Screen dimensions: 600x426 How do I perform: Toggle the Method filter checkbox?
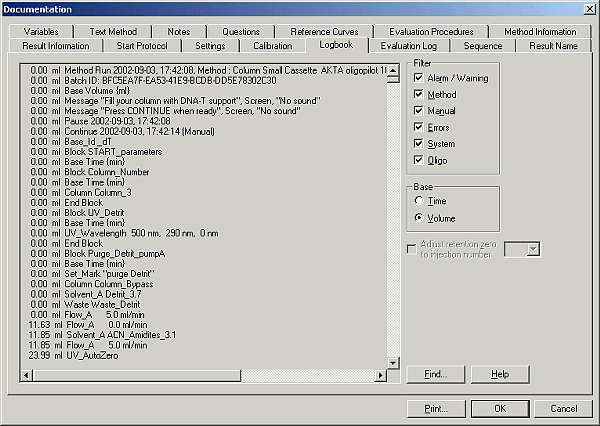[x=419, y=95]
